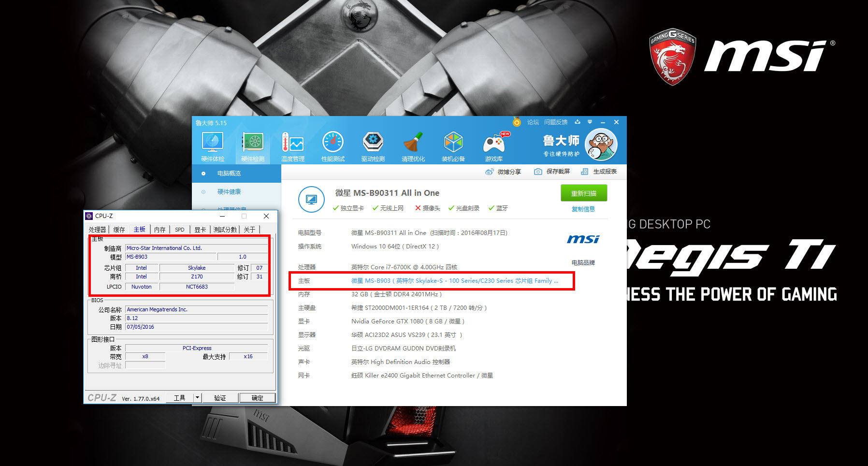Click 网卡 Killer e2400 text
Viewport: 868px width, 466px height.
coord(422,376)
